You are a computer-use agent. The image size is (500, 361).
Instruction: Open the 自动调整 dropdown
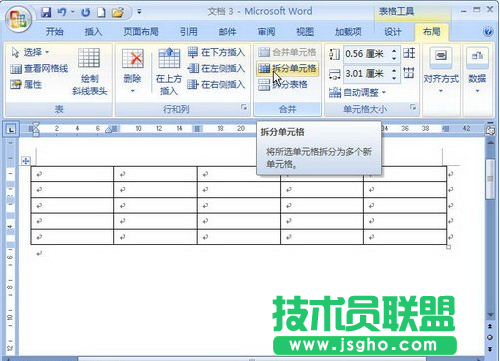[x=357, y=92]
